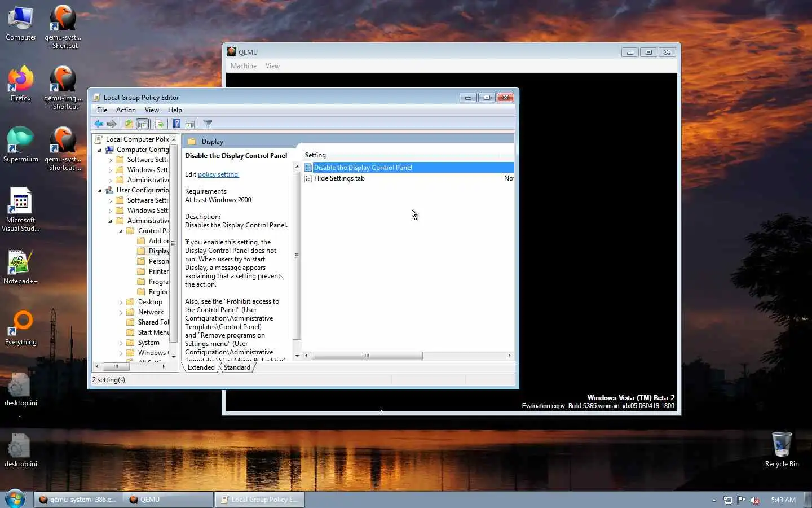Collapse the Control Panel tree node
The height and width of the screenshot is (508, 812).
click(x=121, y=231)
